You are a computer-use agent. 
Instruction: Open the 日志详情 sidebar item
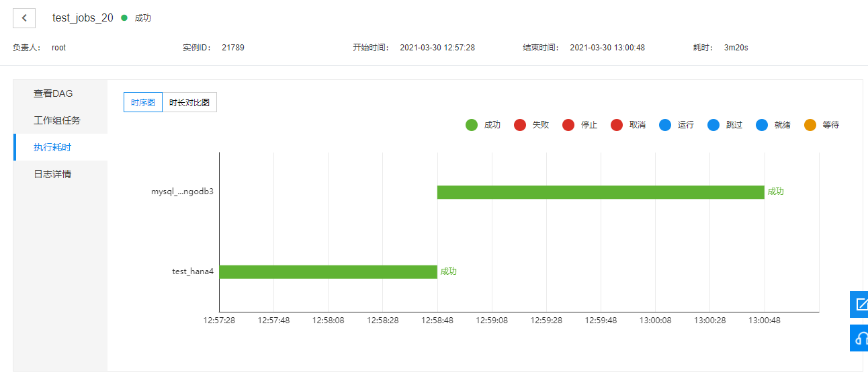click(60, 174)
